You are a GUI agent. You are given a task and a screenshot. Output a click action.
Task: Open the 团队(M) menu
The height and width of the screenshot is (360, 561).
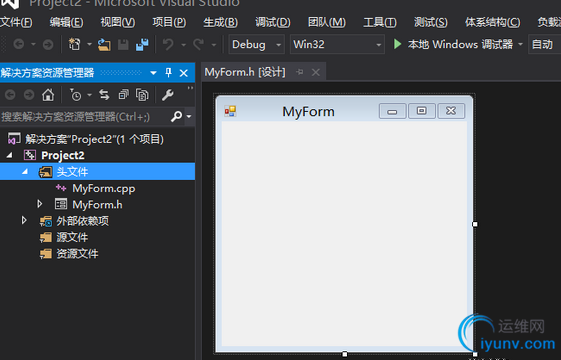327,22
